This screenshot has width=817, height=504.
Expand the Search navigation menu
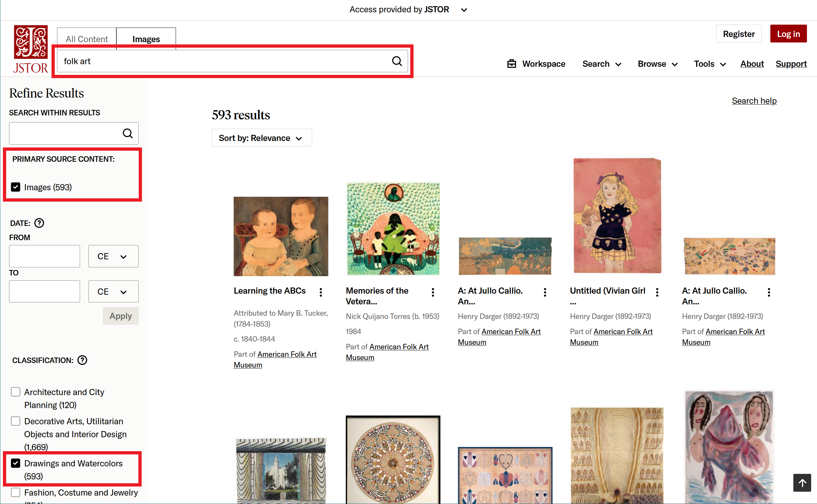[x=601, y=64]
